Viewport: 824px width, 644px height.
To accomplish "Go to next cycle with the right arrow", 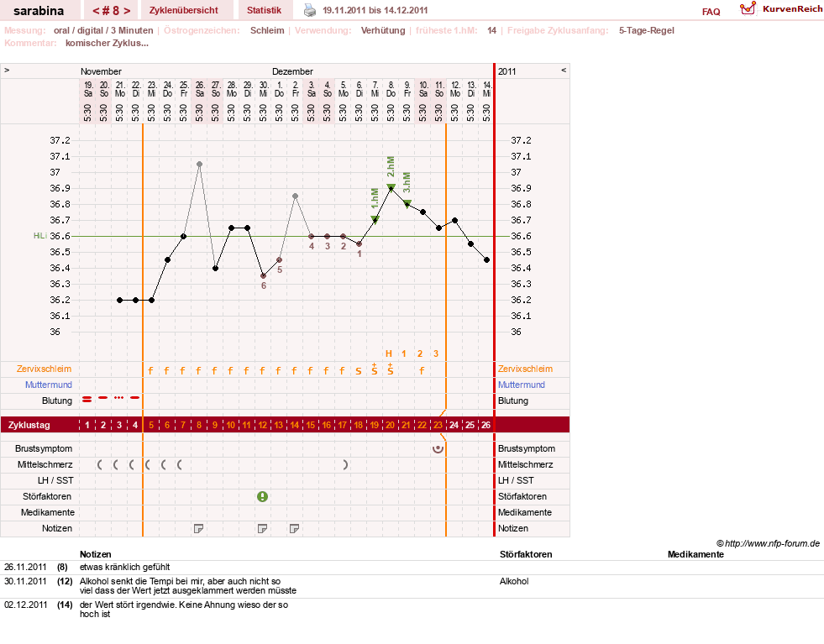I will click(x=127, y=11).
